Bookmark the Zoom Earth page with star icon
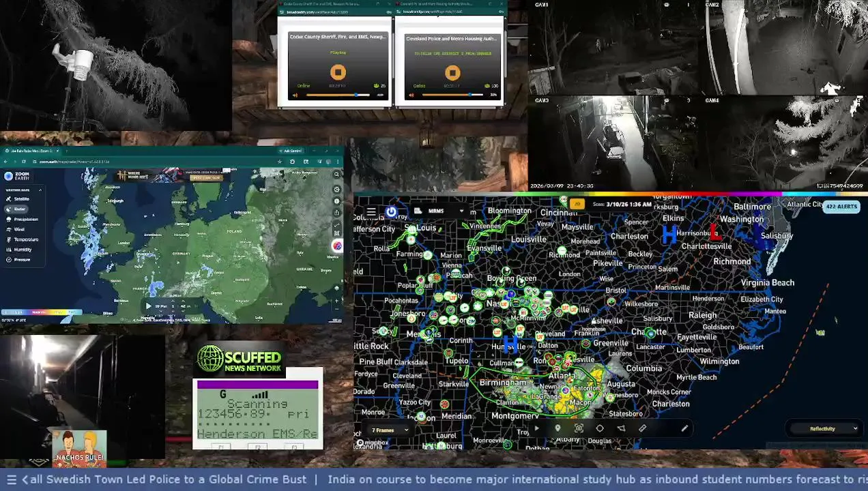 [x=280, y=162]
